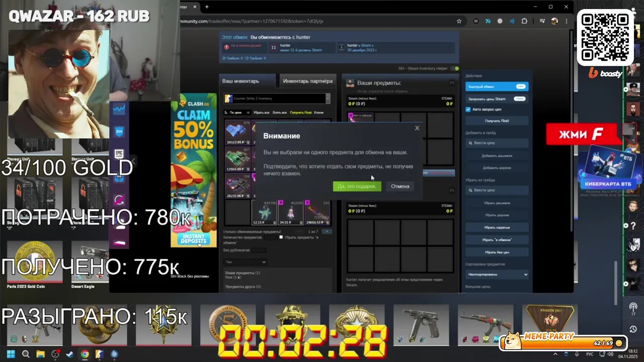
Task: Close the "Внимание" dialog with X
Action: pyautogui.click(x=417, y=128)
